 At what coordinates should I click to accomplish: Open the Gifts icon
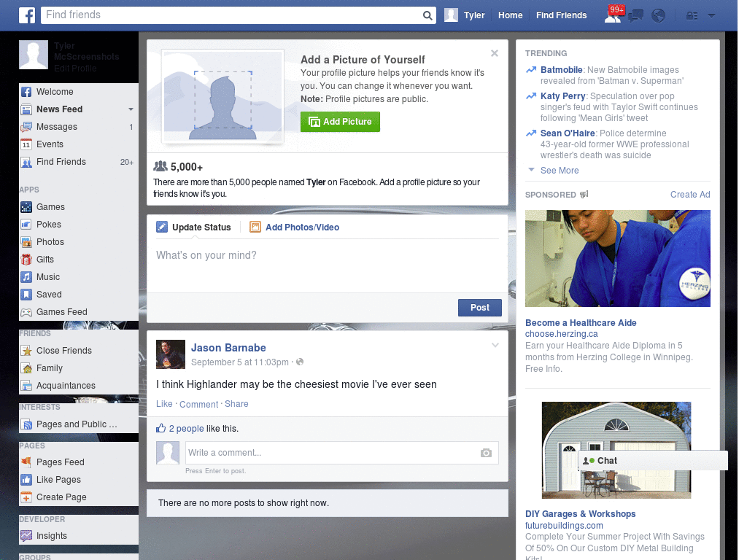pyautogui.click(x=26, y=260)
